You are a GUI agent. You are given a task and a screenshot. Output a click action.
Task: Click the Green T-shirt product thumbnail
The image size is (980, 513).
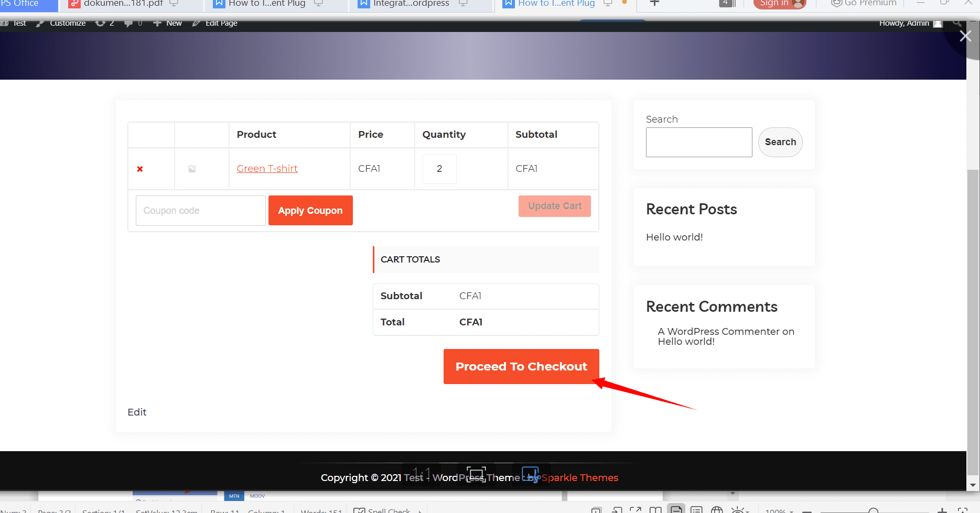[192, 169]
